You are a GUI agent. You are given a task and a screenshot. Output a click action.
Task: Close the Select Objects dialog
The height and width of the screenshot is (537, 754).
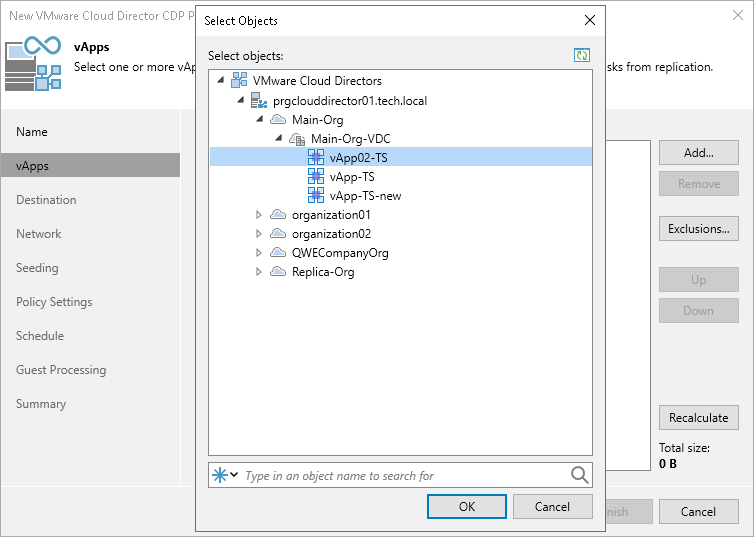(590, 20)
